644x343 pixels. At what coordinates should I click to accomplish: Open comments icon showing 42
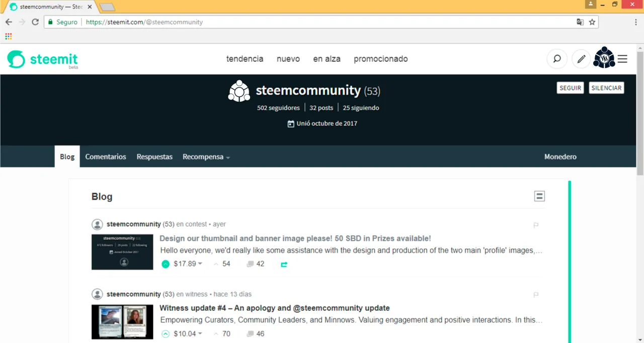pos(250,264)
